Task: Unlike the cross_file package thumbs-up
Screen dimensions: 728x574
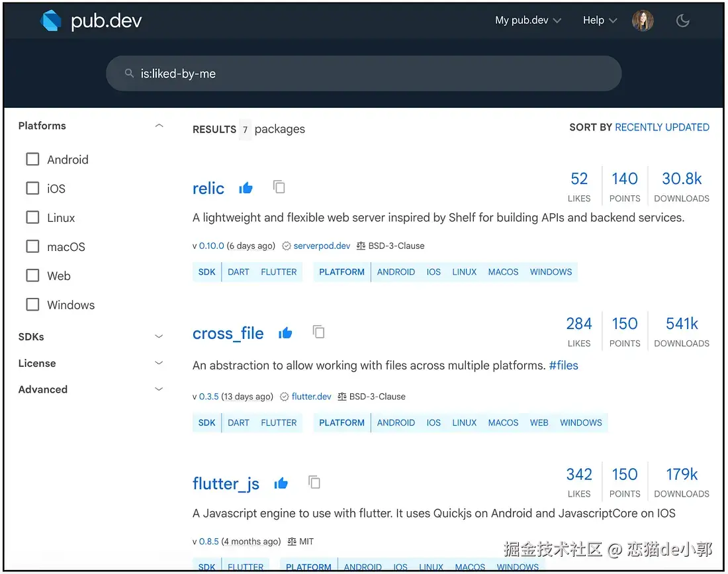Action: (285, 333)
